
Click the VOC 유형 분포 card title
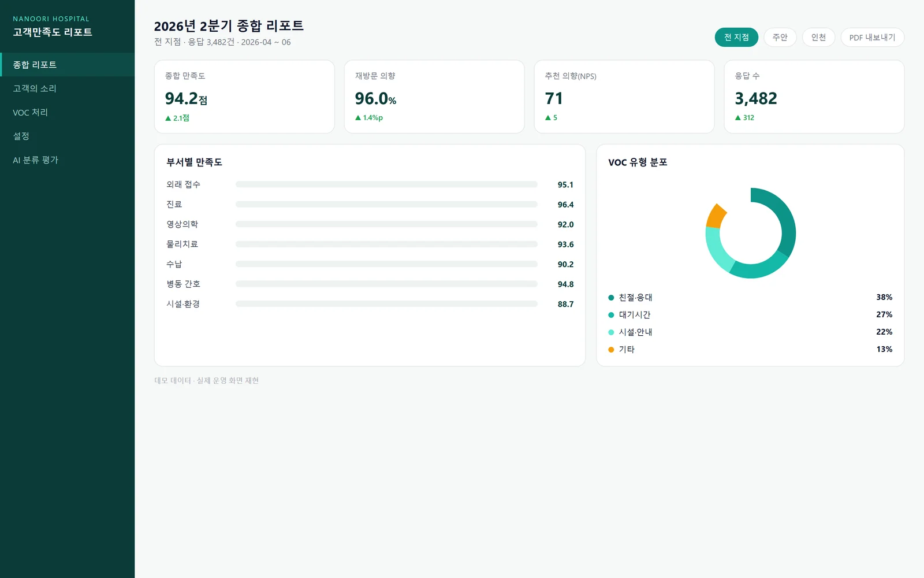tap(638, 162)
